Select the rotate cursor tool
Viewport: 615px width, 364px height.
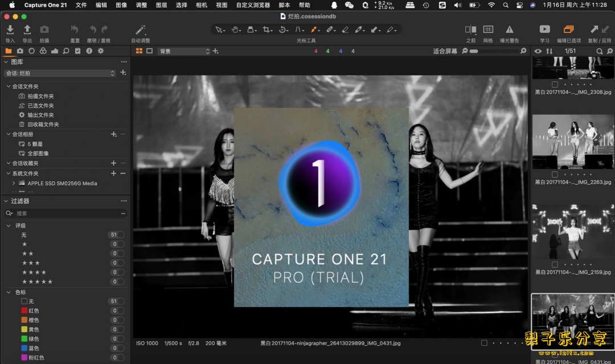(x=283, y=30)
